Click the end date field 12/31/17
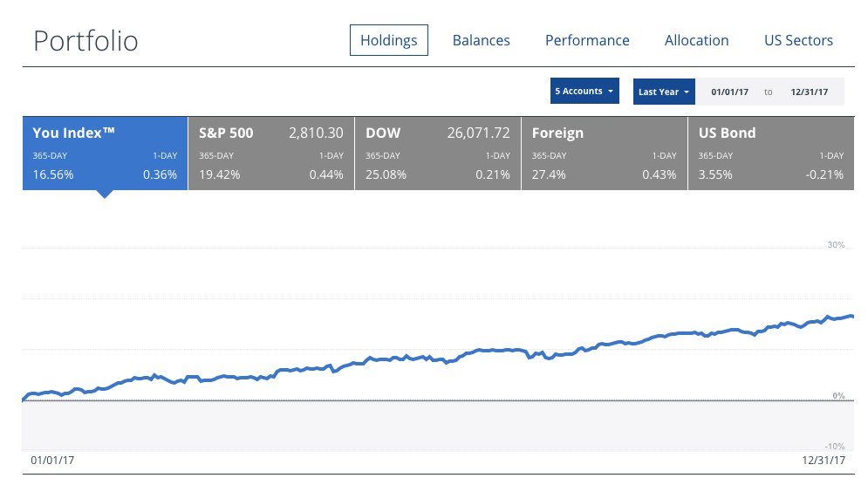 click(809, 92)
